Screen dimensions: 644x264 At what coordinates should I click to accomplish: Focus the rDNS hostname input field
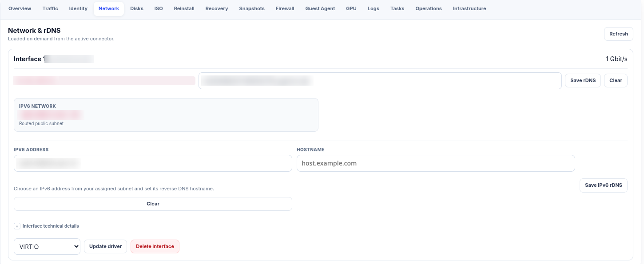tap(380, 81)
